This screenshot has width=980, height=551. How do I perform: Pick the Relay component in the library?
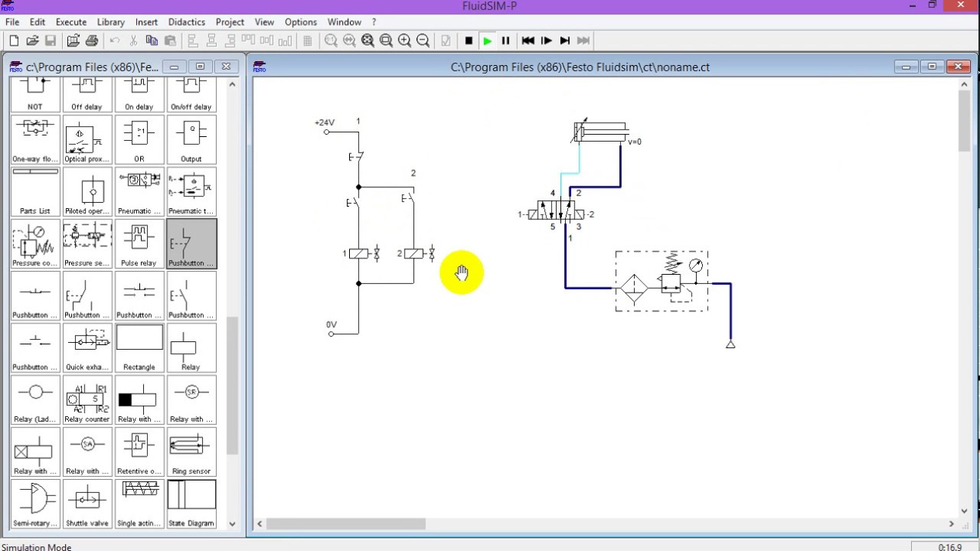(191, 347)
